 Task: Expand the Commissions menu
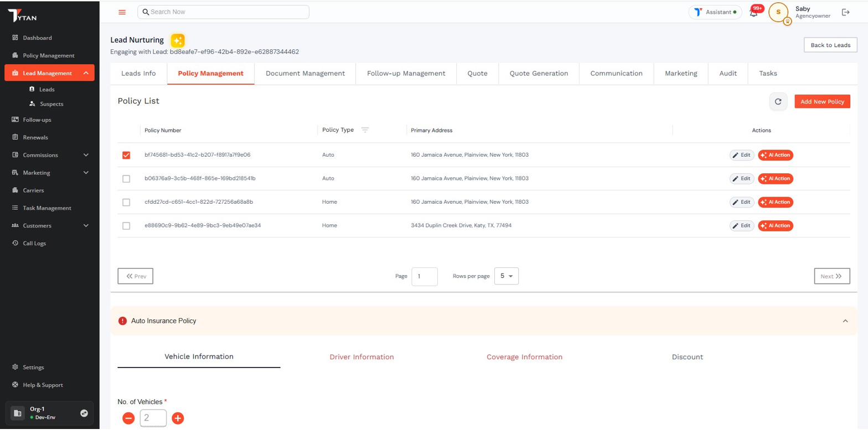point(86,155)
